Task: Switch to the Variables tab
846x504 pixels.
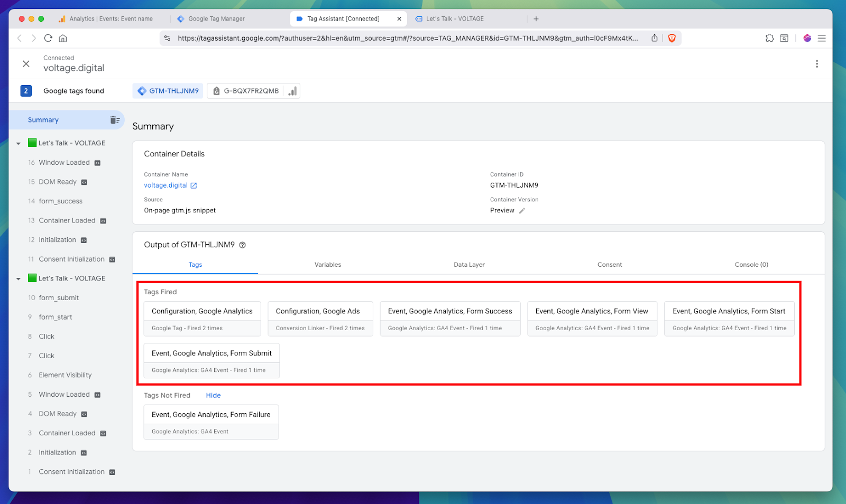Action: click(328, 265)
